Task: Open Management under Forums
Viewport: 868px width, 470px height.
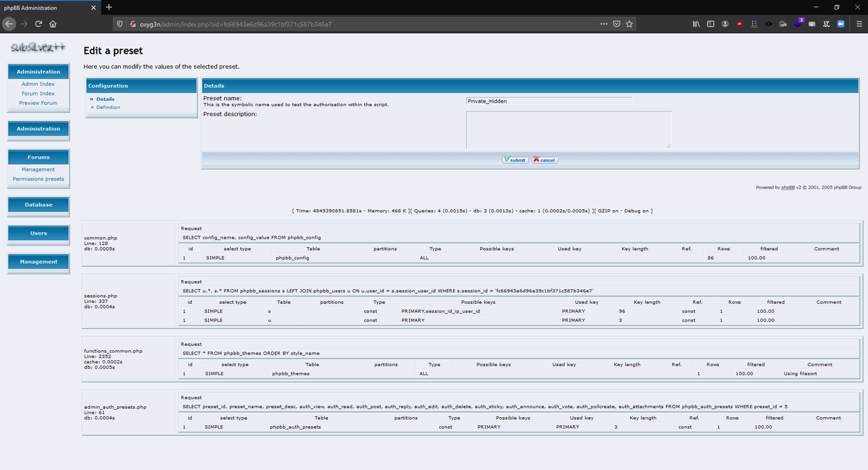Action: coord(38,170)
